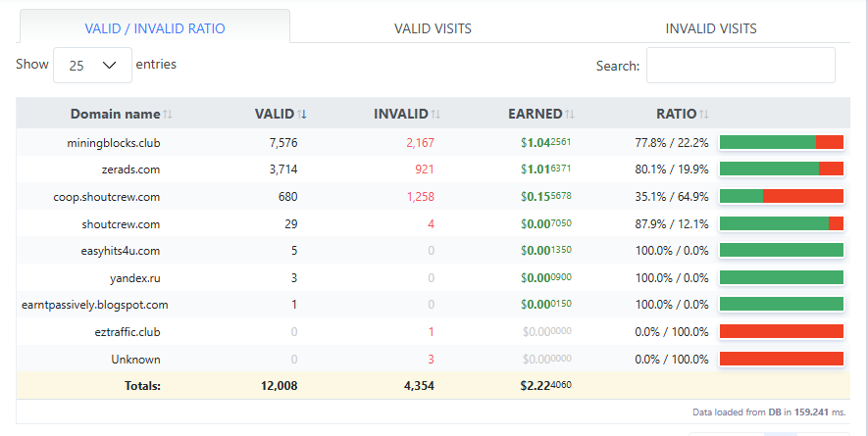The width and height of the screenshot is (868, 436).
Task: Click the coop.shoutcrew.com ratio bar
Action: 781,196
